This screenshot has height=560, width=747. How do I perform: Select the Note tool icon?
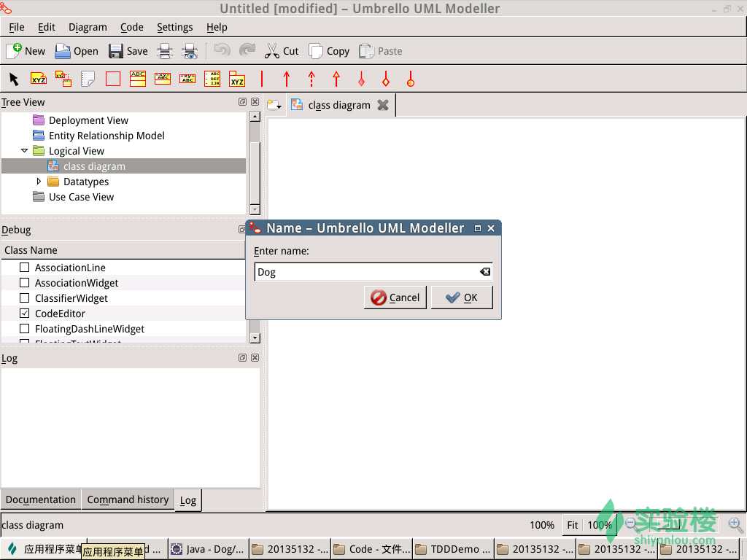click(x=88, y=79)
